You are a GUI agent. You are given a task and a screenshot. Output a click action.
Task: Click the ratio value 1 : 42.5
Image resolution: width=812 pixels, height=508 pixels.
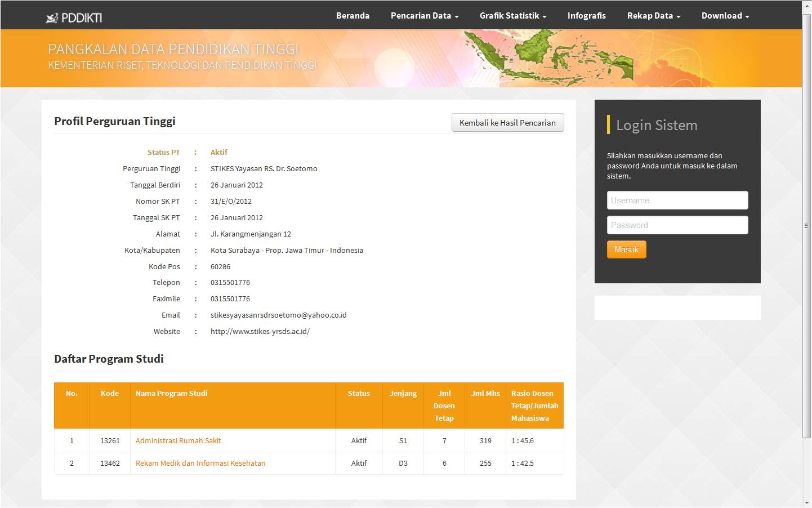point(523,464)
